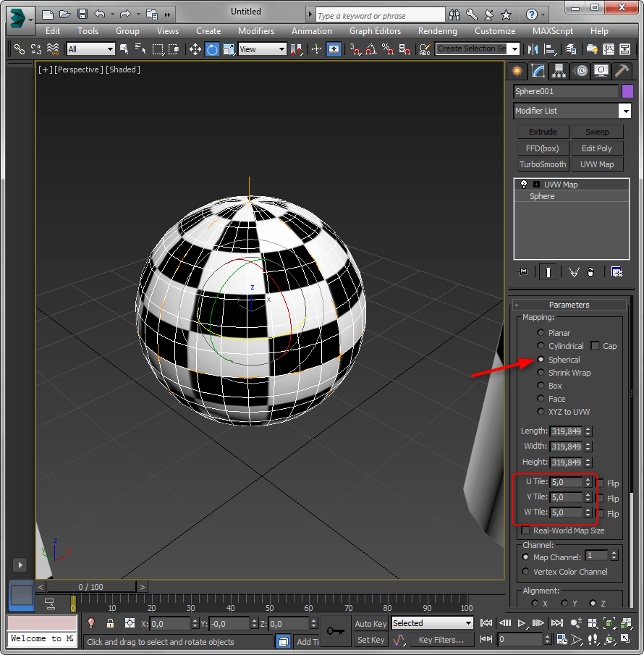
Task: Toggle the selection lock padlock icon
Action: 110,623
